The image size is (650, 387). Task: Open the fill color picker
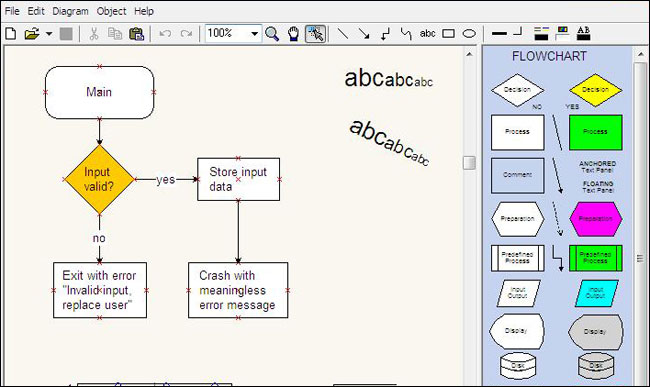(563, 33)
